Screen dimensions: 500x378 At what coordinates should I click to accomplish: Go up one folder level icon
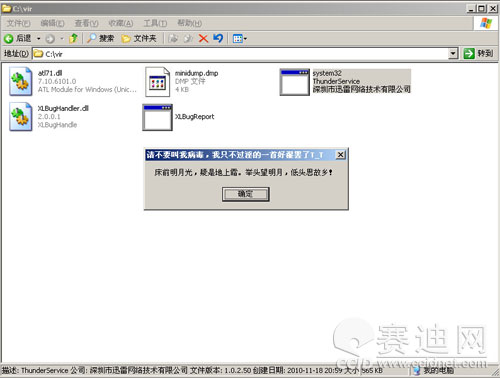[x=73, y=39]
